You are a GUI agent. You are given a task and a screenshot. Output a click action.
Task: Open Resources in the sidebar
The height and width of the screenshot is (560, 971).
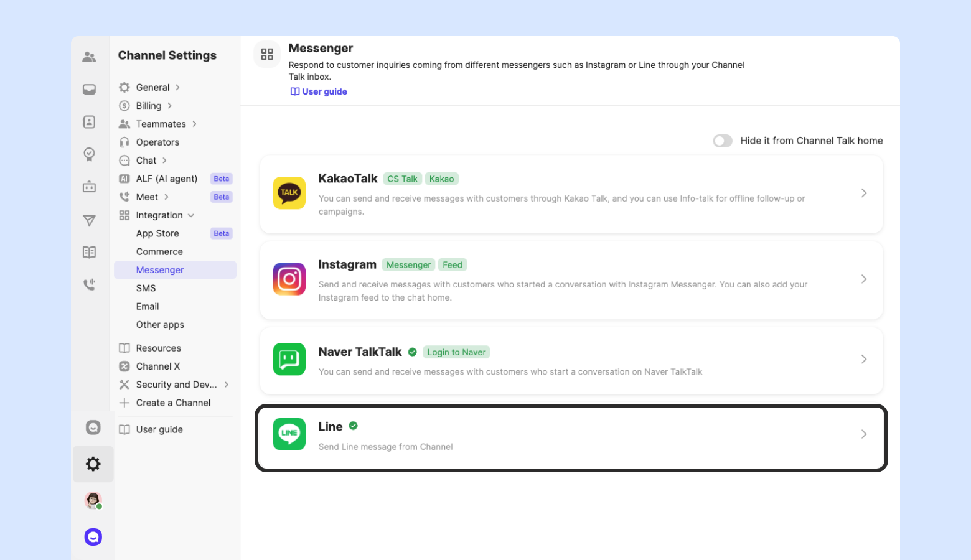159,348
